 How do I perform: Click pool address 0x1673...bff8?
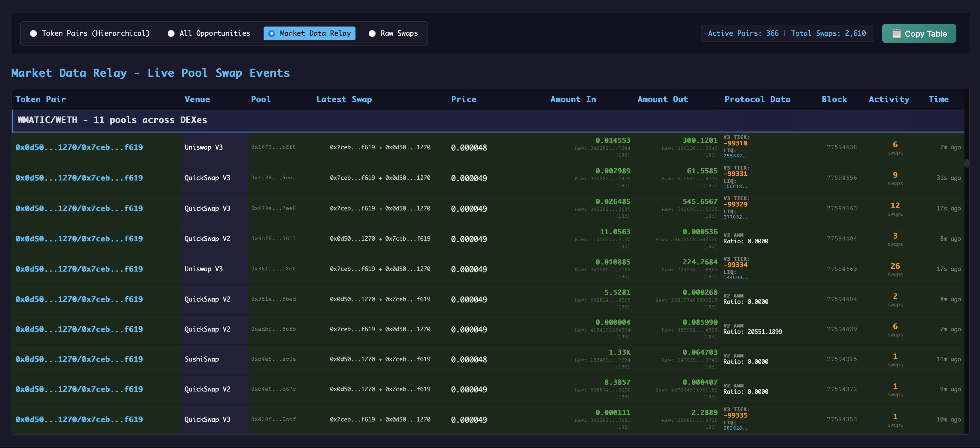(x=273, y=147)
